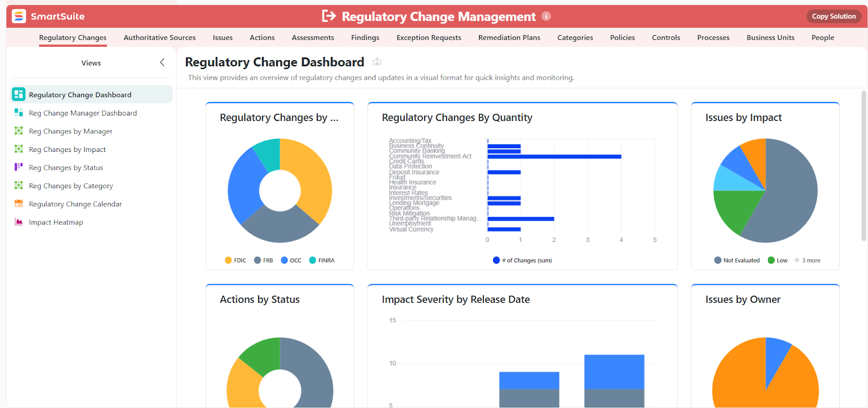Click the Reg Changes by Status kanban icon

pos(19,167)
